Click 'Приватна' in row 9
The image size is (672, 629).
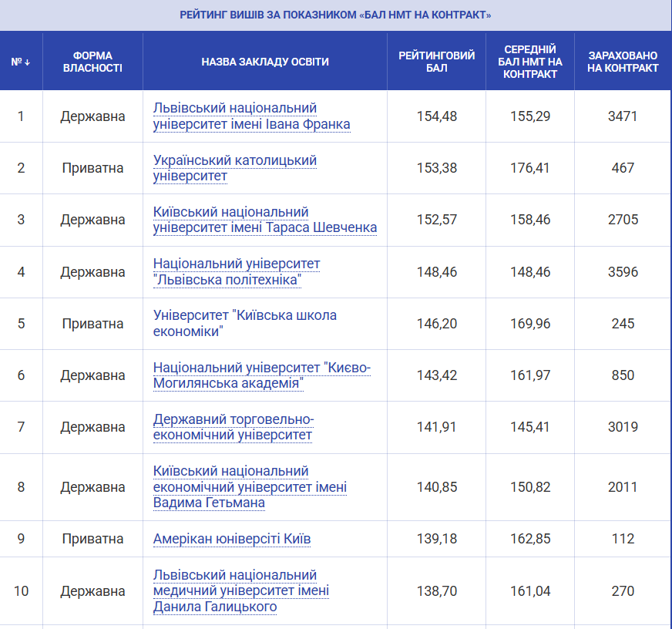(92, 539)
